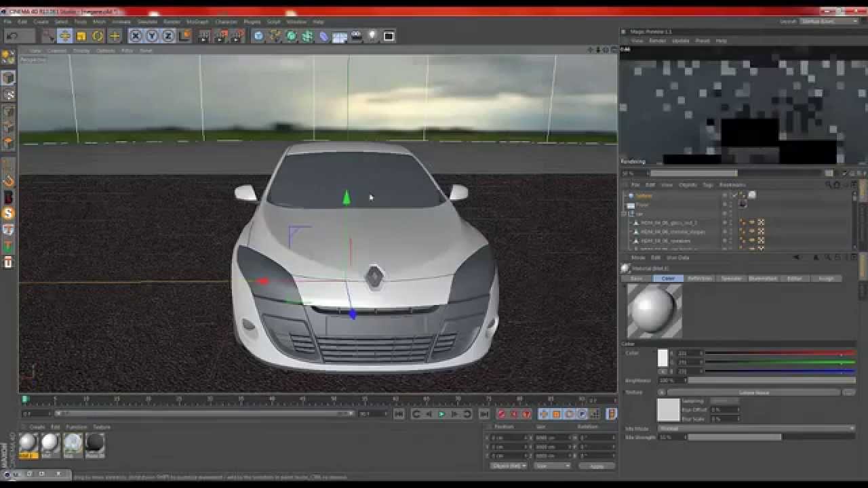Expand the car object hierarchy
The width and height of the screenshot is (868, 488).
624,213
